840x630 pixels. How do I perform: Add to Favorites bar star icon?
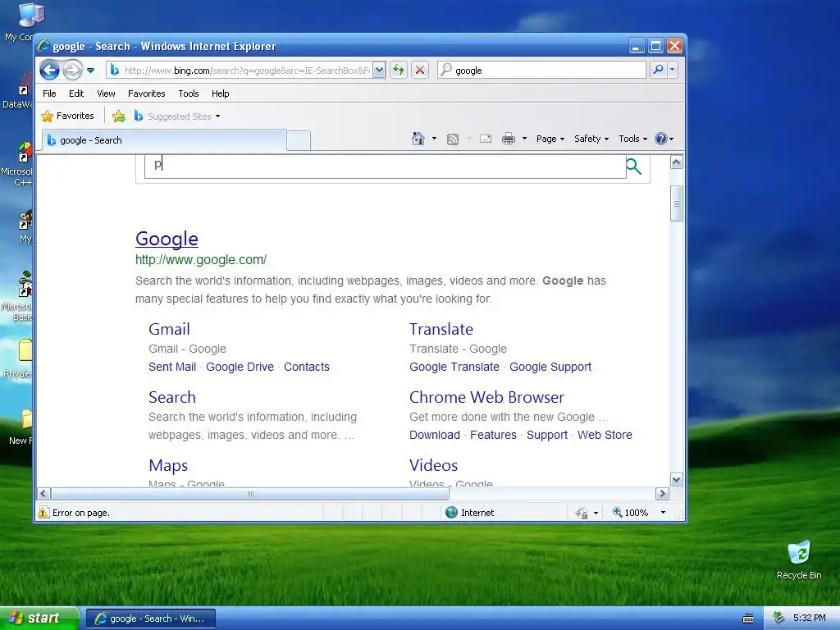coord(119,116)
